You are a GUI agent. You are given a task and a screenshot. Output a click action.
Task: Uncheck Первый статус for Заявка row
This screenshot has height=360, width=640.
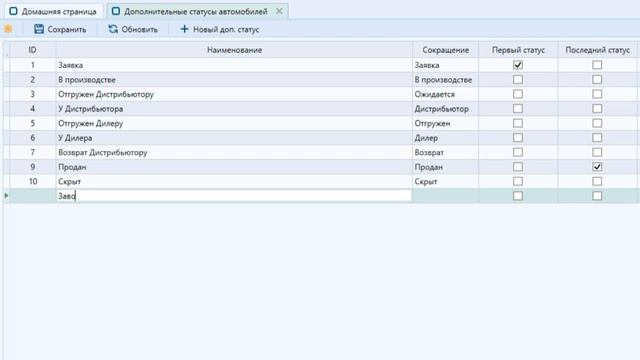coord(518,65)
